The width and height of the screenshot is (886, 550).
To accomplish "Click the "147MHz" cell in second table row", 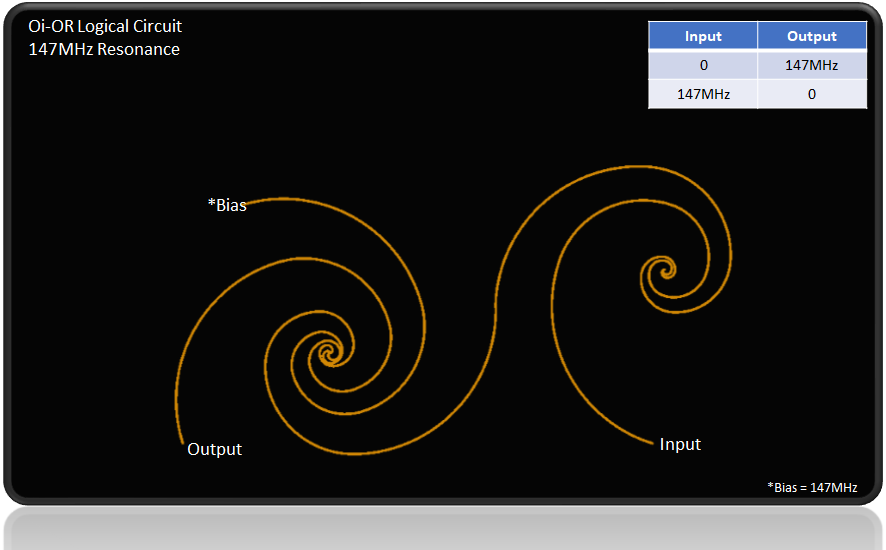I will 702,94.
